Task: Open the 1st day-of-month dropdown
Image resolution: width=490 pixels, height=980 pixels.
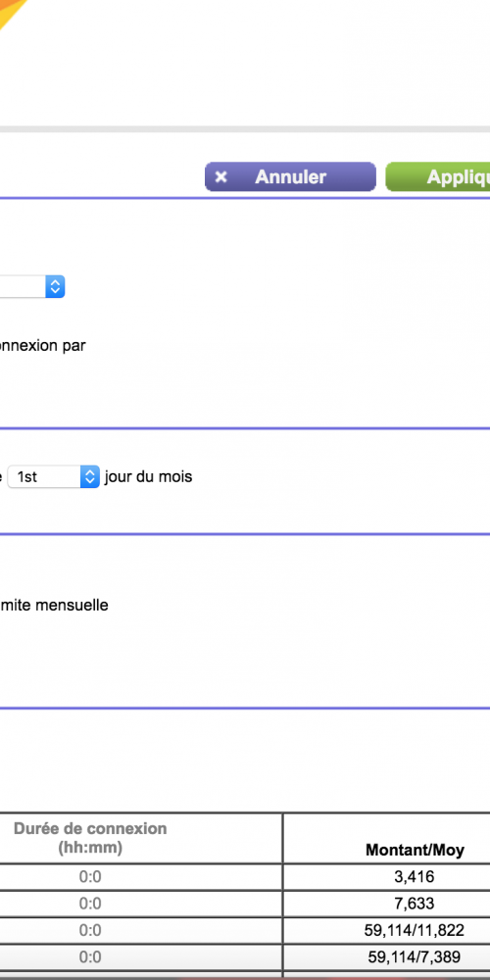Action: (x=53, y=477)
